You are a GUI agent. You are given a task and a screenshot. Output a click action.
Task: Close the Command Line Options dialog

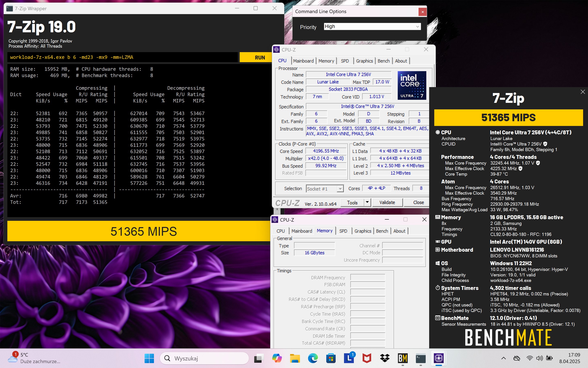pos(423,12)
